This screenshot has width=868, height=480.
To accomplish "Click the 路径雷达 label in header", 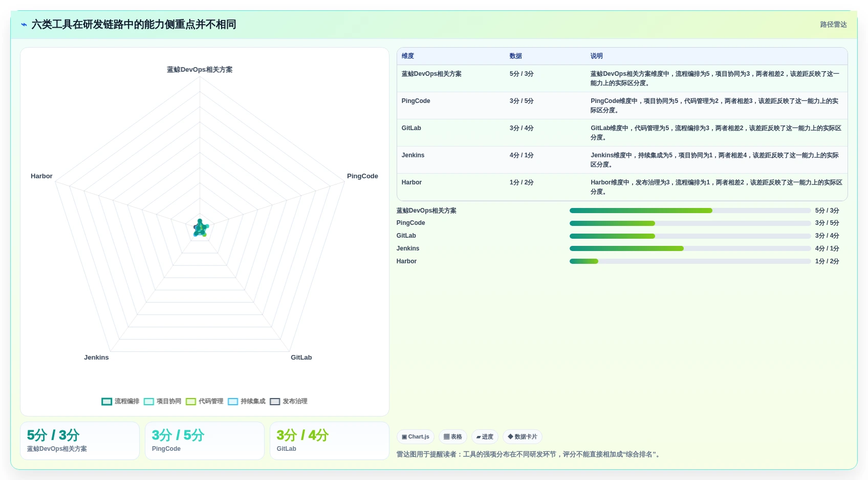I will pos(833,25).
